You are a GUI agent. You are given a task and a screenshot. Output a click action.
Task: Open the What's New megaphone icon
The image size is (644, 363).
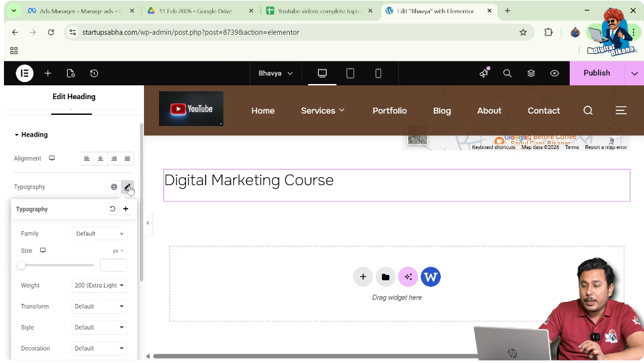484,74
